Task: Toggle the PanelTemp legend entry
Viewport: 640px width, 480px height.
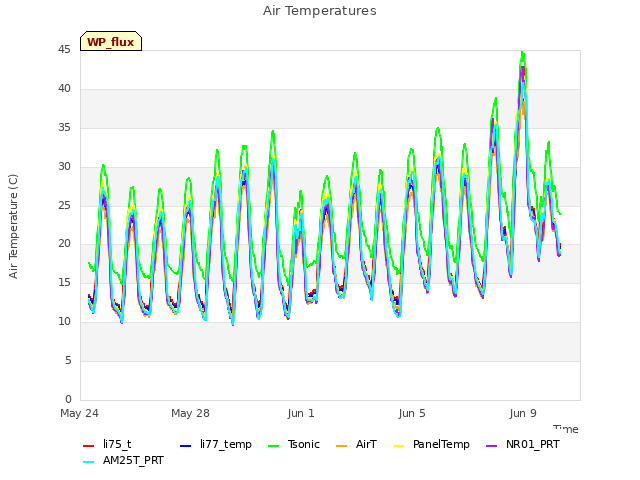Action: [x=431, y=444]
